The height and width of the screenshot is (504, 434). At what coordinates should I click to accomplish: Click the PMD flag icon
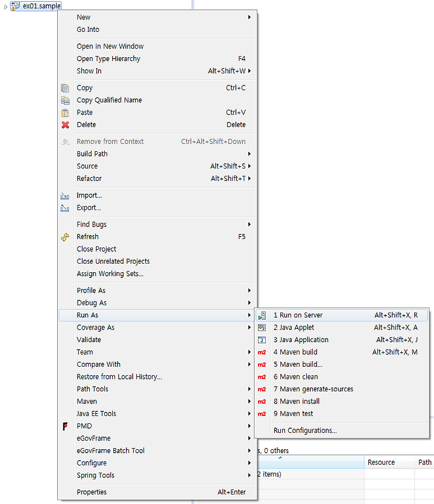[65, 426]
